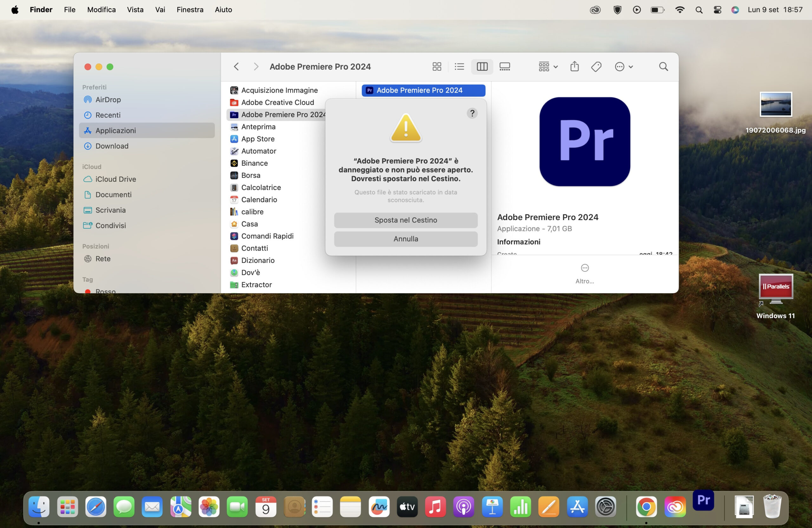Select Calcolatrice in the app list
This screenshot has height=528, width=812.
[x=276, y=187]
